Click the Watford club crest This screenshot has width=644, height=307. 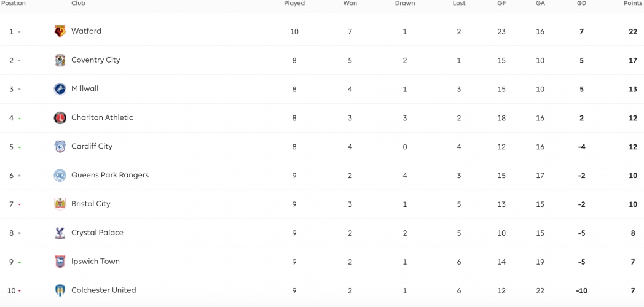click(x=60, y=31)
